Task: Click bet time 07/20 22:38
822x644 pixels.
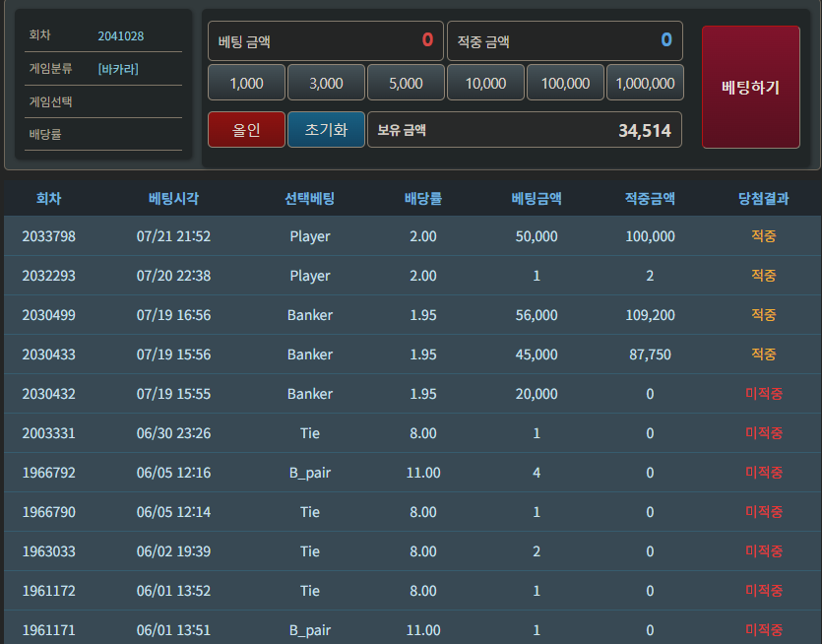Action: pyautogui.click(x=173, y=276)
